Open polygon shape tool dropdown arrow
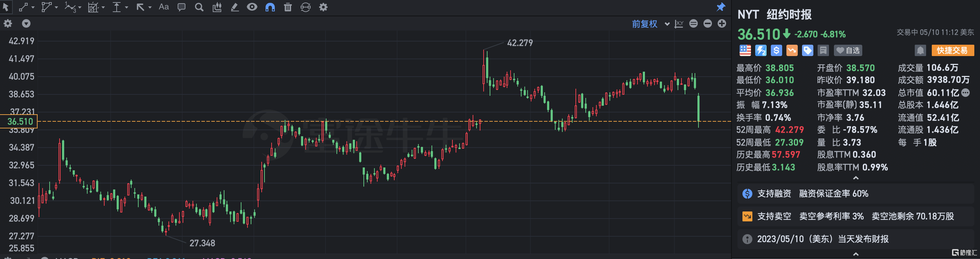The height and width of the screenshot is (259, 980). 56,7
